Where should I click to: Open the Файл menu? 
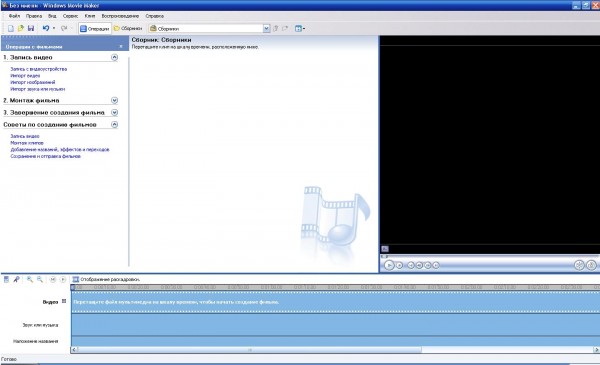click(x=14, y=16)
